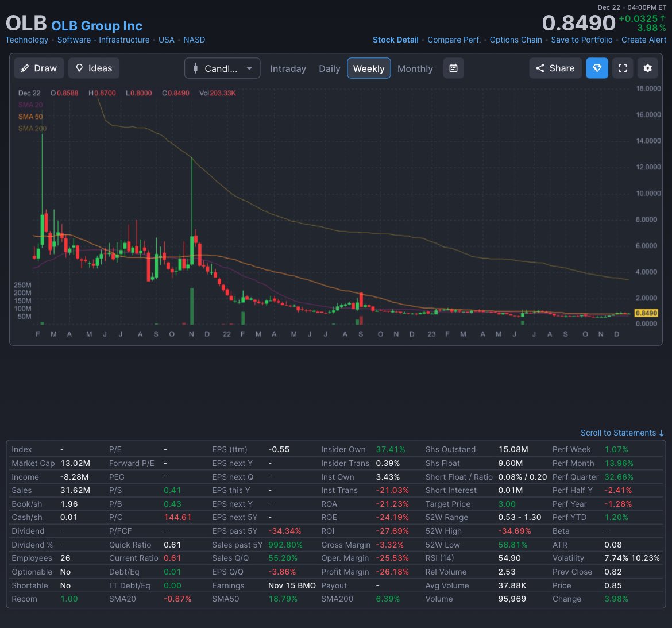Click the Gross Margin value -3.32%
672x628 pixels.
389,545
